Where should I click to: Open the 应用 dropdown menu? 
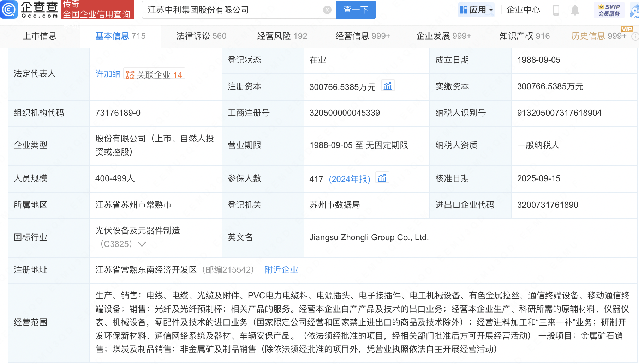coord(476,10)
